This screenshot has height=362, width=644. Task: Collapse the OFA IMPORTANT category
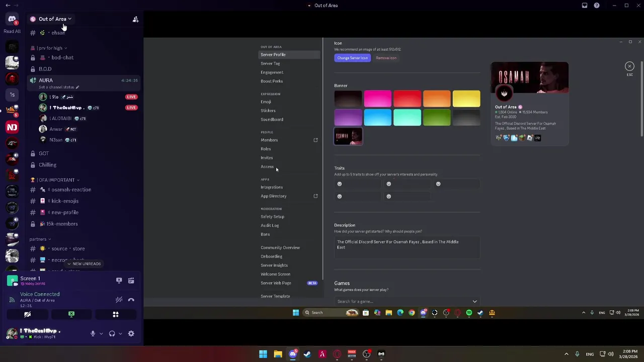click(x=54, y=180)
